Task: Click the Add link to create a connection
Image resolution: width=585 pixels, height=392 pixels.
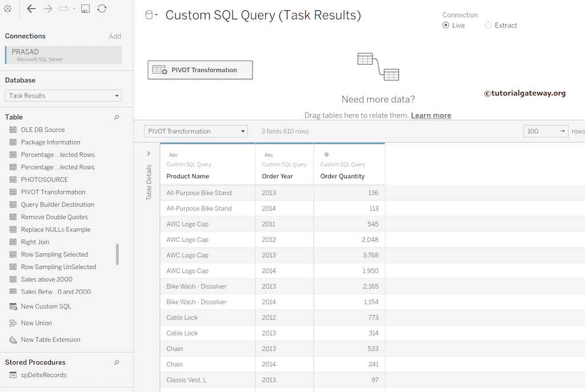Action: (x=115, y=36)
